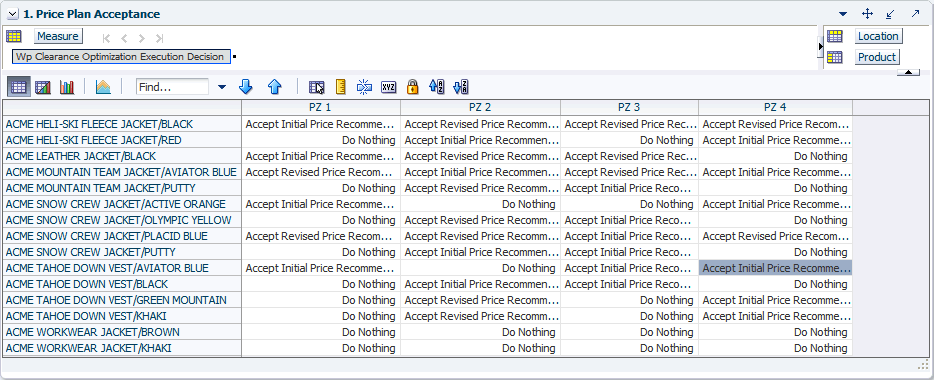This screenshot has height=380, width=934.
Task: Sort ascending with A-Z icon
Action: (x=437, y=87)
